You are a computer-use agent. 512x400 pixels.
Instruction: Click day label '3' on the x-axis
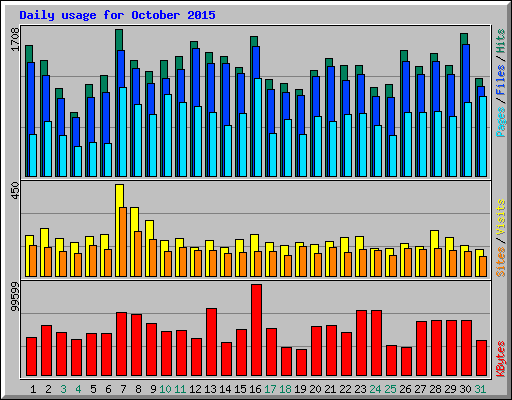[63, 389]
